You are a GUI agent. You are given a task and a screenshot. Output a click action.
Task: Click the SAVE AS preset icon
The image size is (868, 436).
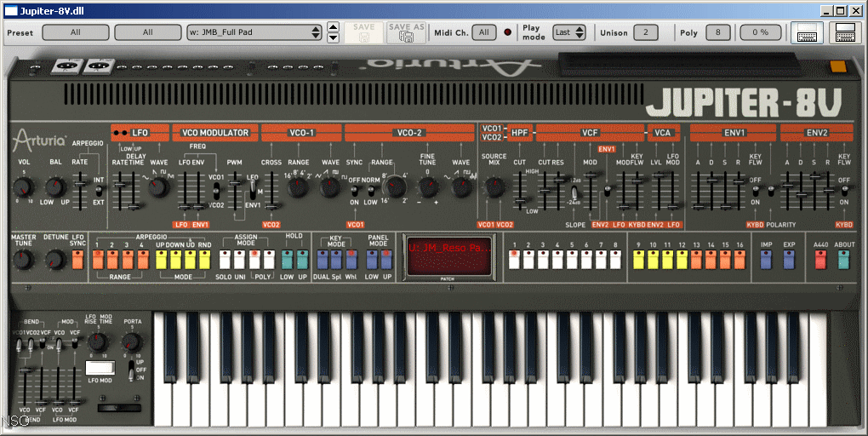(406, 32)
